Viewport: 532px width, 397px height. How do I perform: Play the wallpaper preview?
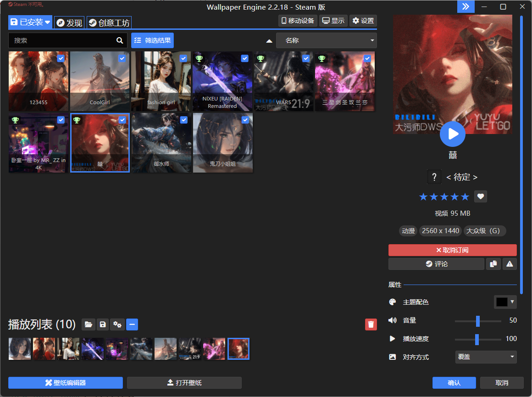(453, 134)
